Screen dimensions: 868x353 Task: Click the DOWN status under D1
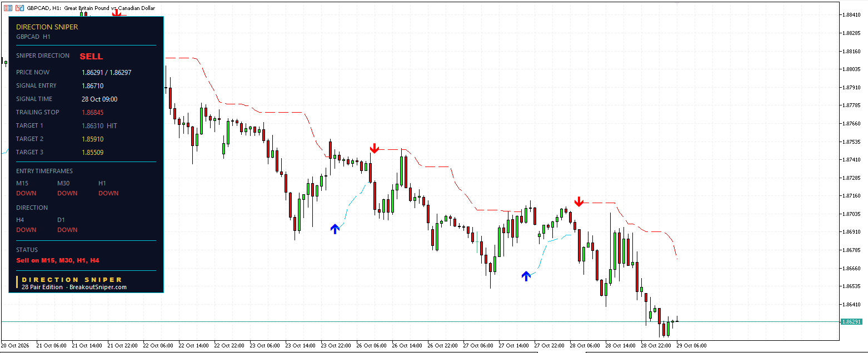click(x=67, y=230)
